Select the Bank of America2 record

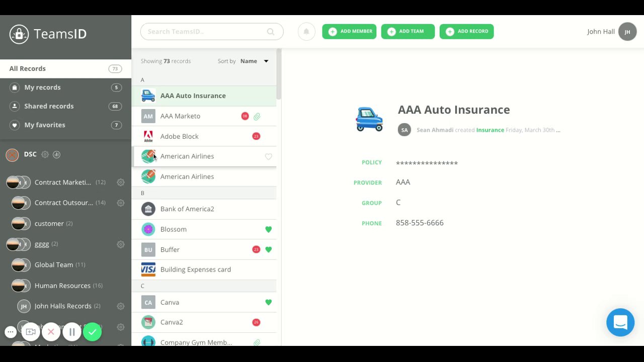204,209
